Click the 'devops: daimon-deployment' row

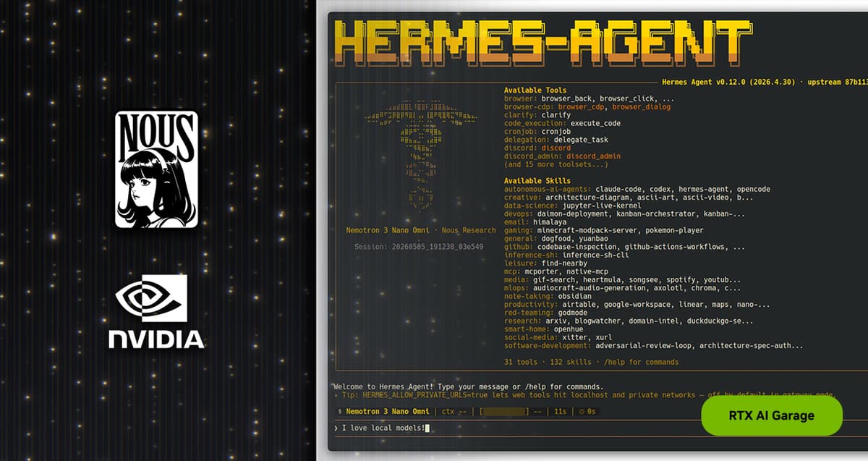click(624, 213)
